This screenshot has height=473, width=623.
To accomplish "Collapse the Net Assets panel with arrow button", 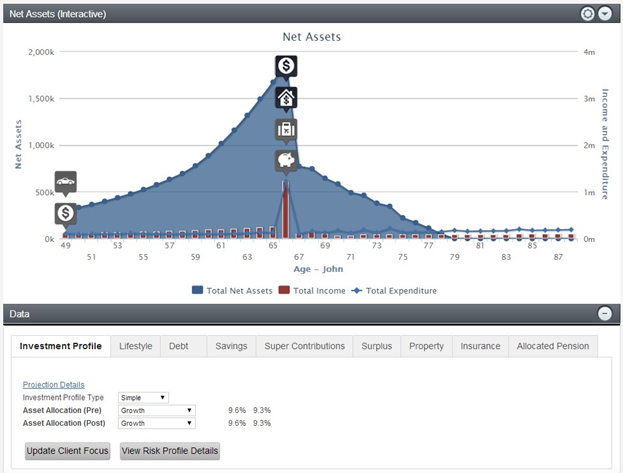I will 605,14.
